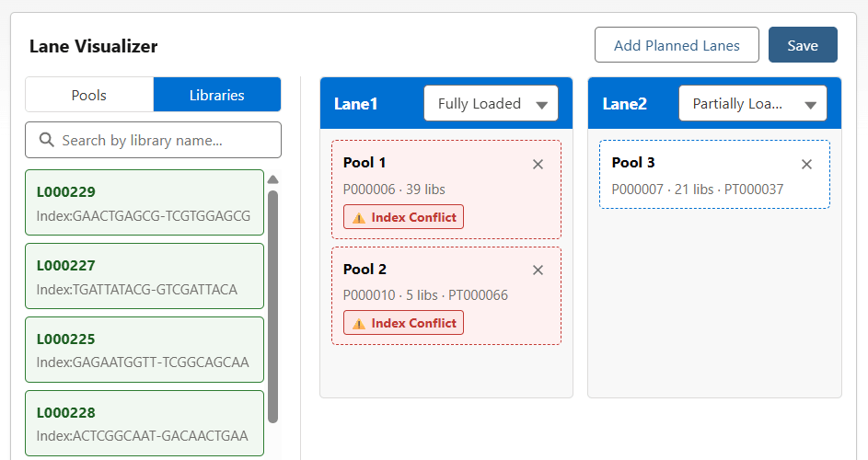Screen dimensions: 868x460
Task: Remove Pool 2 using its X icon
Action: [x=538, y=270]
